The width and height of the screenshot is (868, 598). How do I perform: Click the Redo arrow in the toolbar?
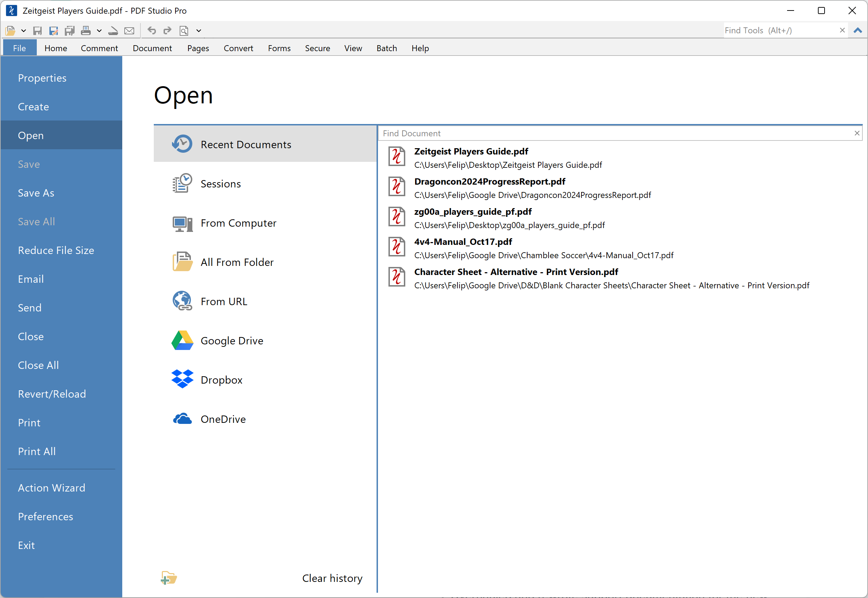click(167, 30)
